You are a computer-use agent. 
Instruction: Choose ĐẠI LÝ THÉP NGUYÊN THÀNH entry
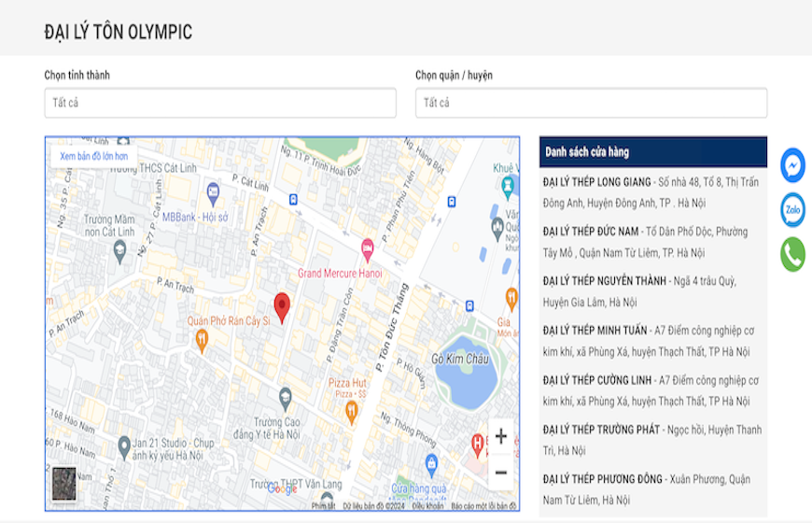(x=606, y=281)
